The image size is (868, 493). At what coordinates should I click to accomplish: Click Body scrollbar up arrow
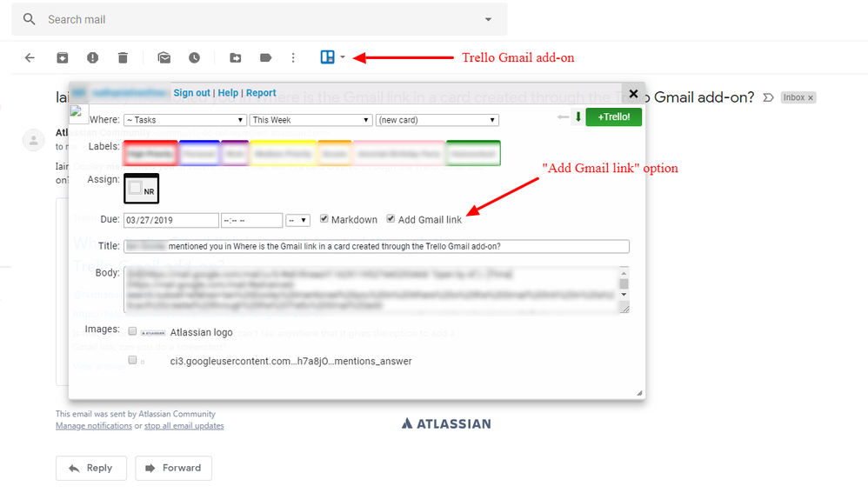click(x=624, y=273)
